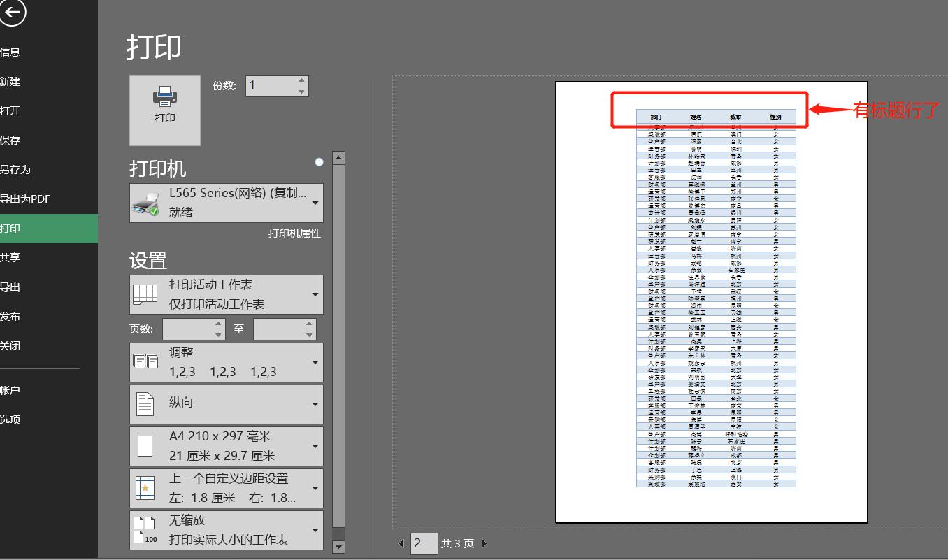Click the A4 paper size icon
Viewport: 948px width, 560px height.
(146, 445)
